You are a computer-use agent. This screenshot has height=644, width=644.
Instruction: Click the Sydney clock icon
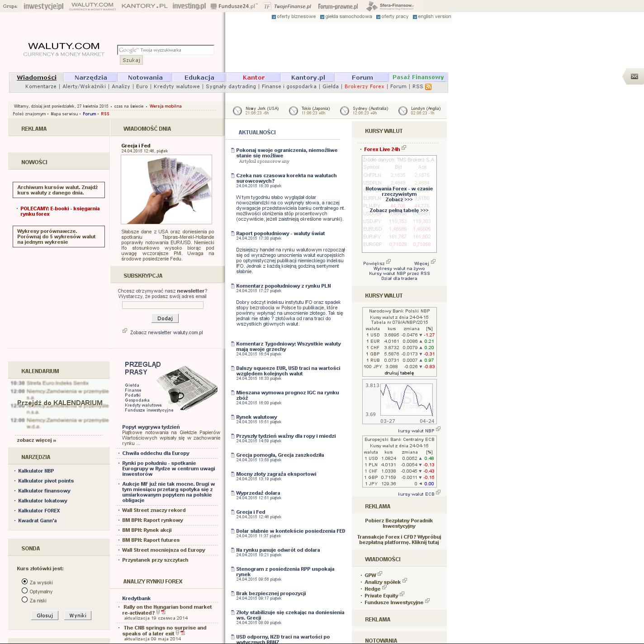(x=345, y=111)
